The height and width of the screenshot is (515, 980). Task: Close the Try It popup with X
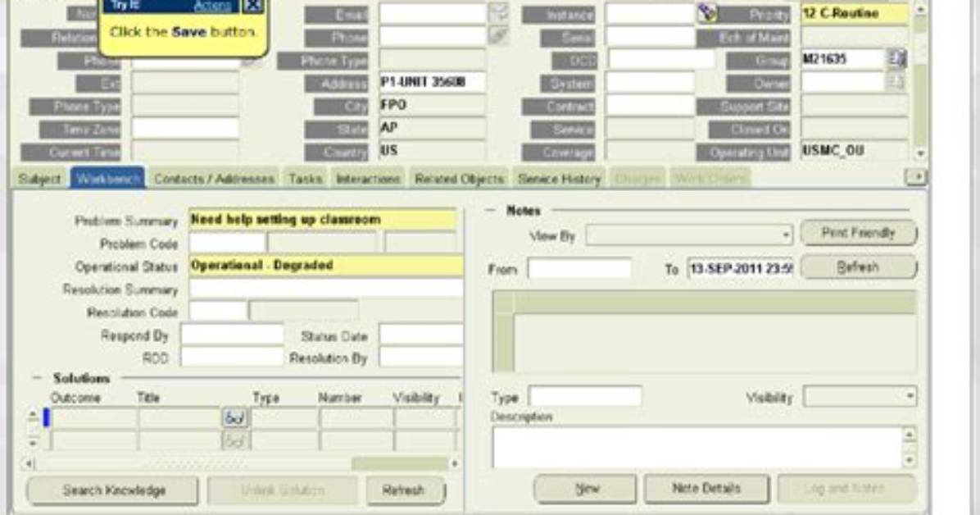point(252,6)
